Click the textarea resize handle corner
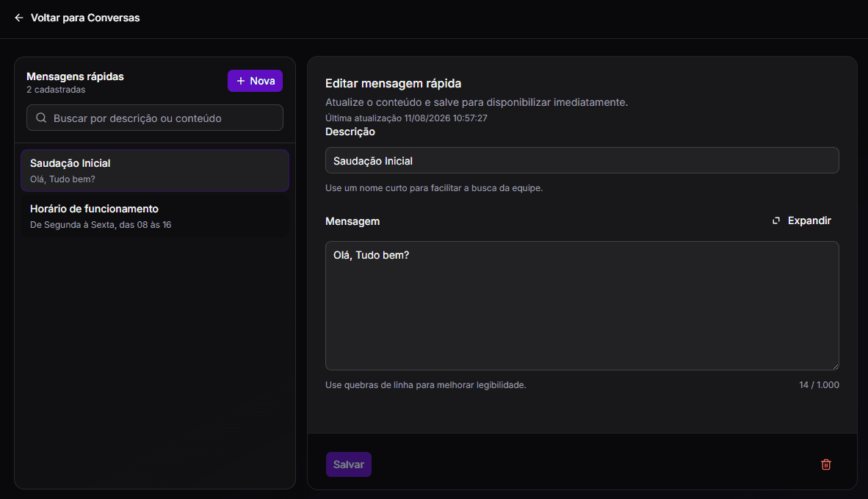The height and width of the screenshot is (499, 868). (836, 366)
